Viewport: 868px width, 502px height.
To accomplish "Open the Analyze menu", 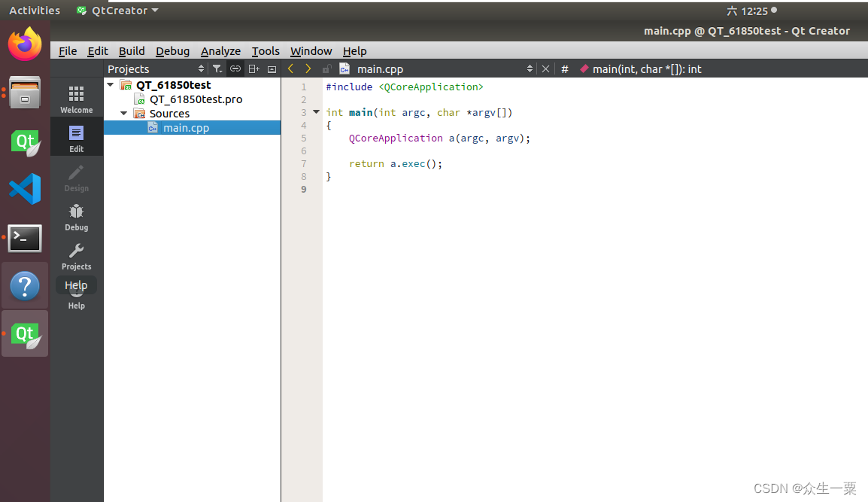I will [x=220, y=51].
